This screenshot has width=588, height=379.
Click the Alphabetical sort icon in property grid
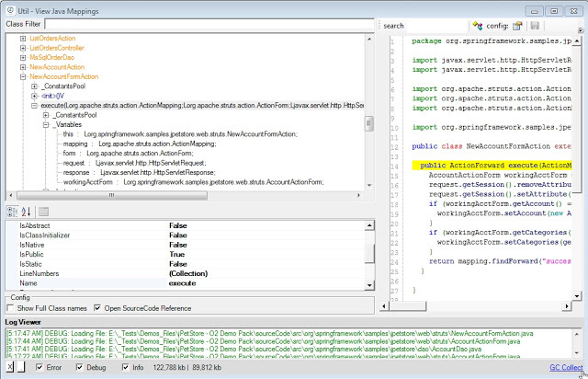pyautogui.click(x=25, y=212)
